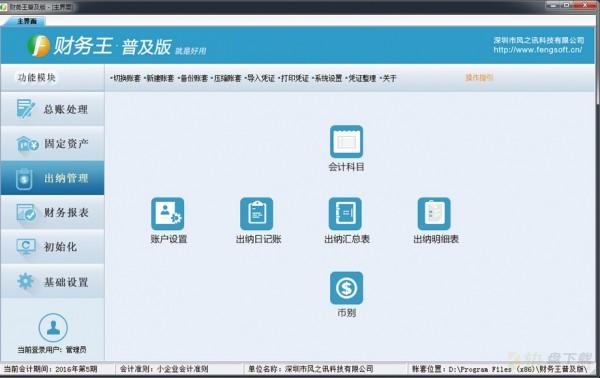Switch to the 主界面 tab

coord(26,21)
